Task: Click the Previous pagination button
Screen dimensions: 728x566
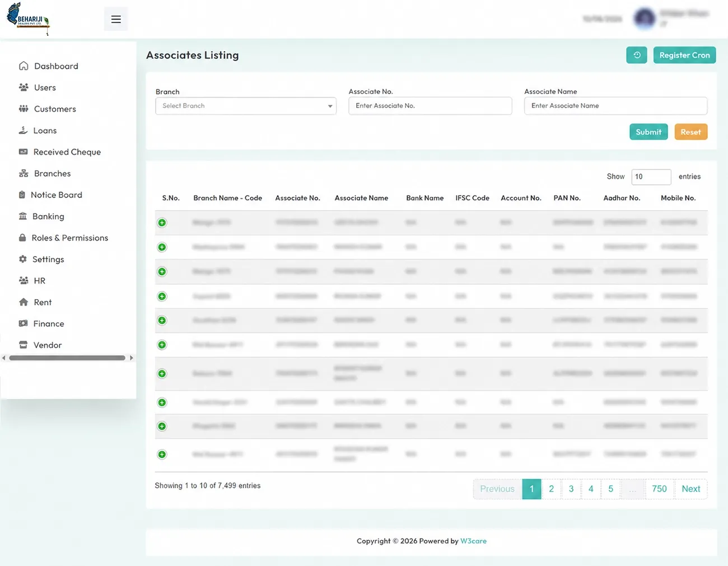Action: 497,489
